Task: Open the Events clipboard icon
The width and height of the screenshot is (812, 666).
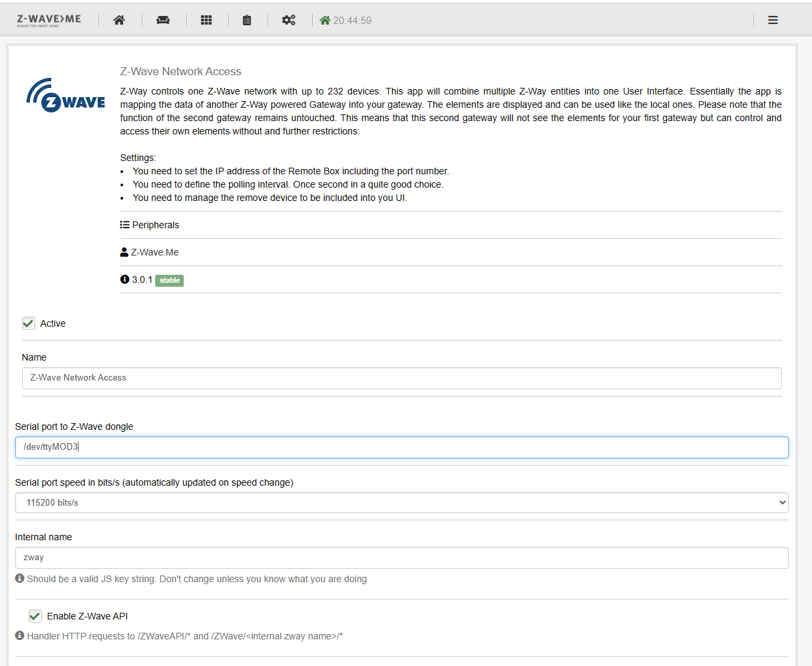Action: click(247, 20)
